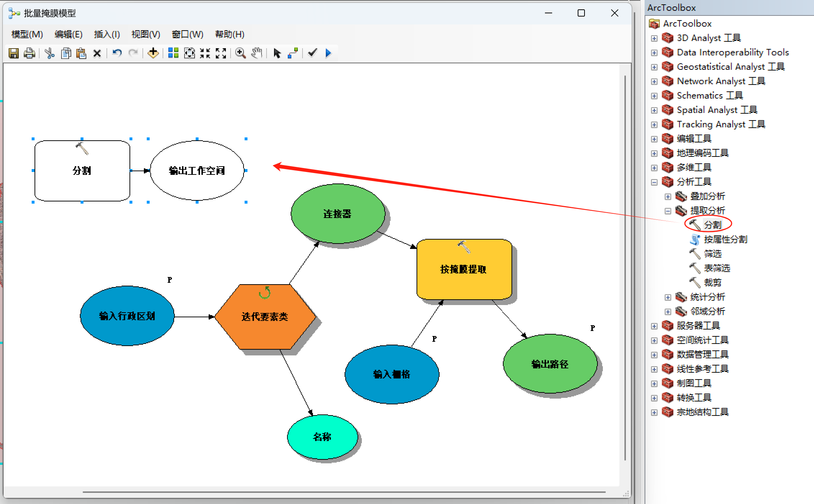Click the Save model icon
The image size is (814, 504).
point(14,53)
